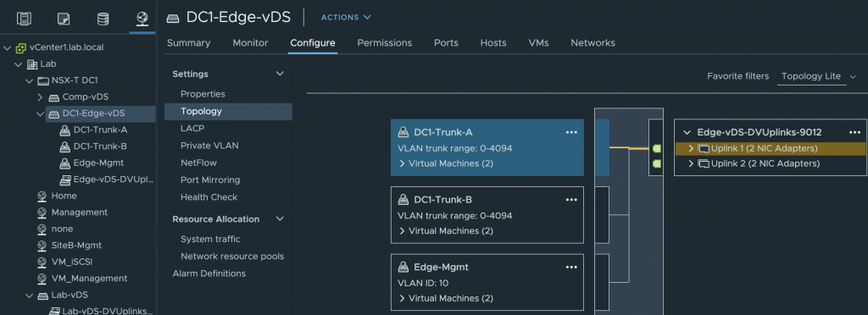Screen dimensions: 868x315
Task: Switch to the Ports tab
Action: (x=446, y=42)
